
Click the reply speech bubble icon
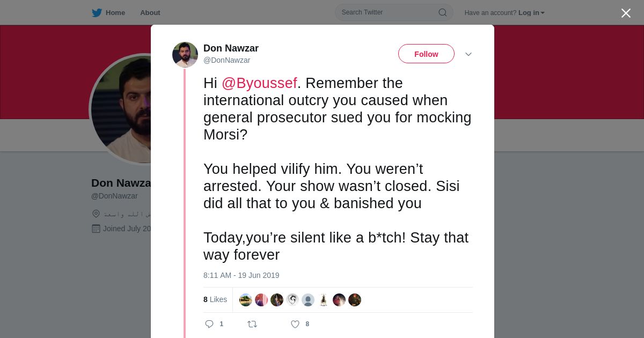[x=209, y=324]
